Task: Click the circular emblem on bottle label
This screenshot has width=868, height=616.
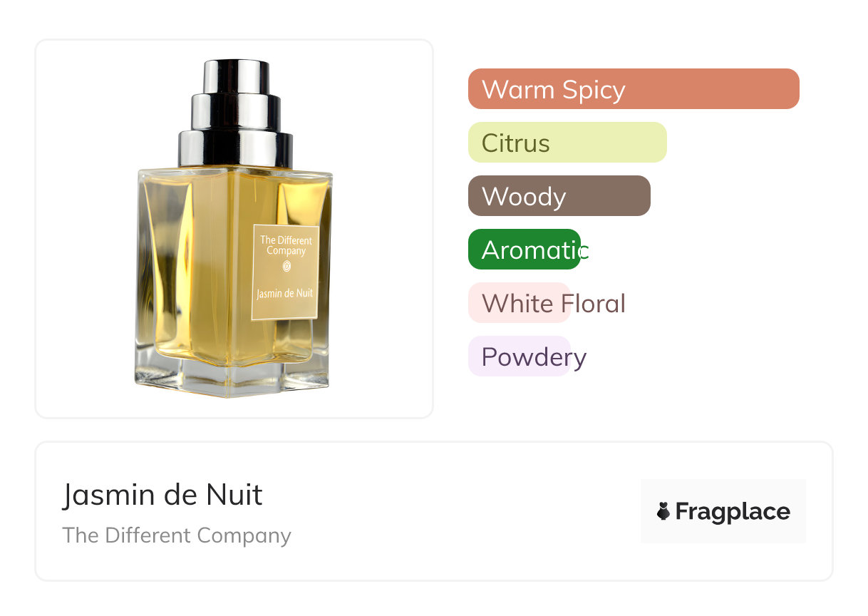Action: coord(286,267)
